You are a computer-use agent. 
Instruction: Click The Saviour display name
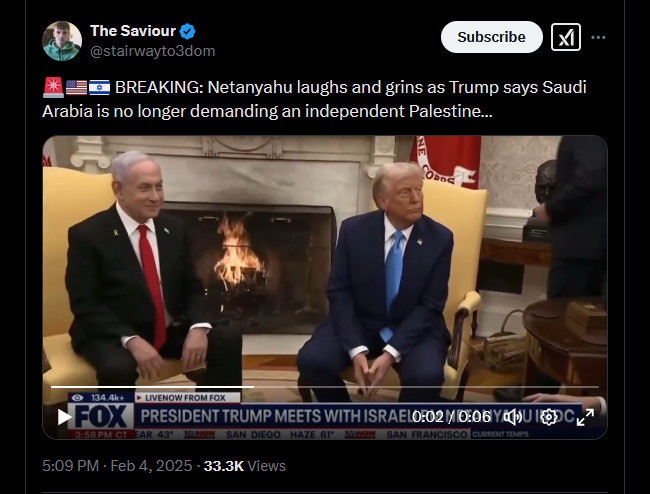point(133,31)
